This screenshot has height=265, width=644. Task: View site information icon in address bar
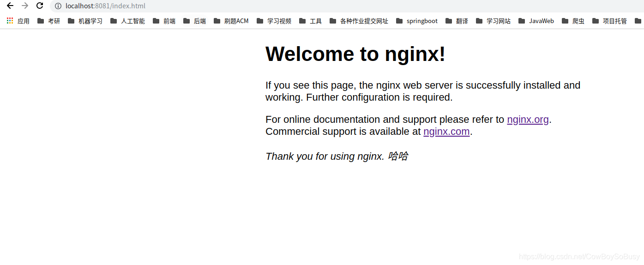point(58,6)
